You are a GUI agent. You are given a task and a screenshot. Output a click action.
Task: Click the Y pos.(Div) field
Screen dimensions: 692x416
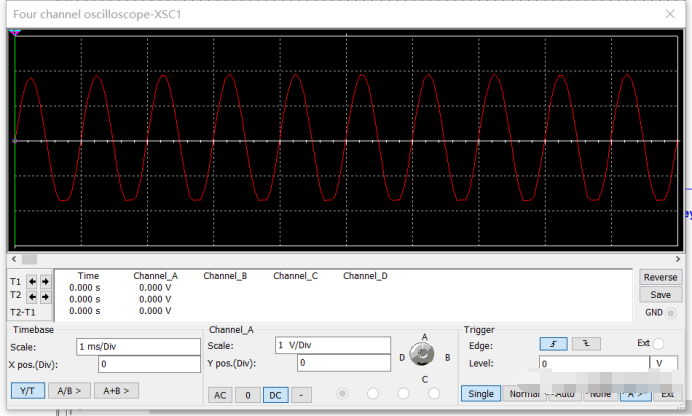[x=344, y=363]
